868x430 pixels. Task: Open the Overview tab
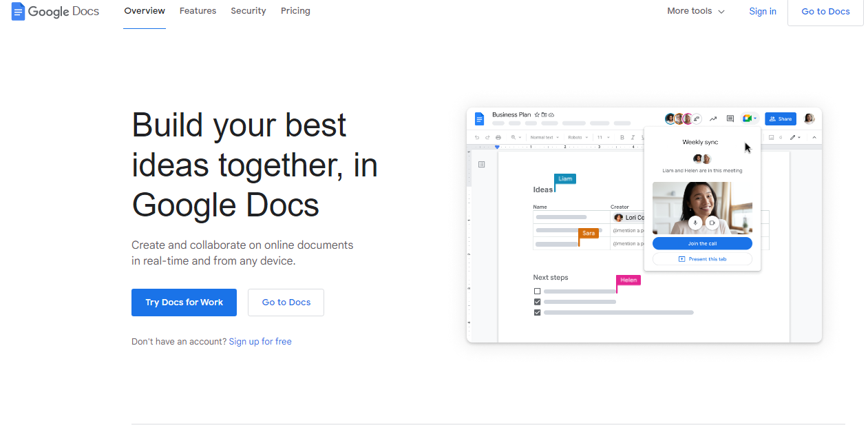pos(145,11)
